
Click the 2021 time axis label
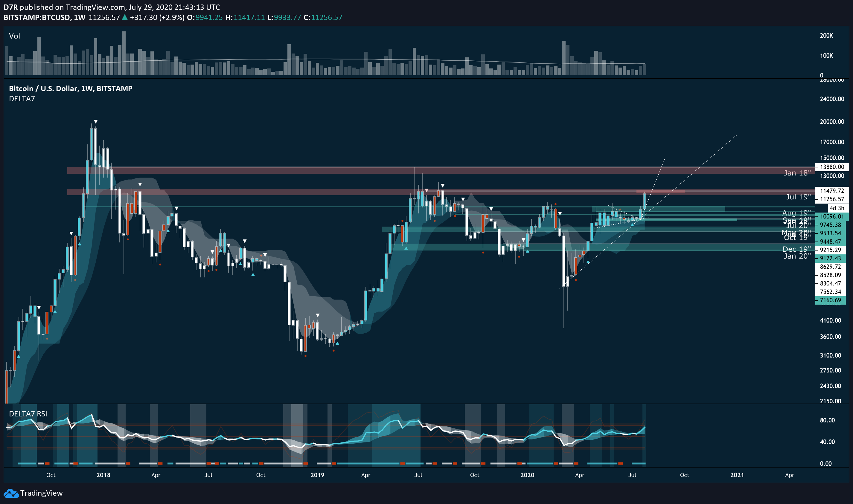tap(737, 475)
